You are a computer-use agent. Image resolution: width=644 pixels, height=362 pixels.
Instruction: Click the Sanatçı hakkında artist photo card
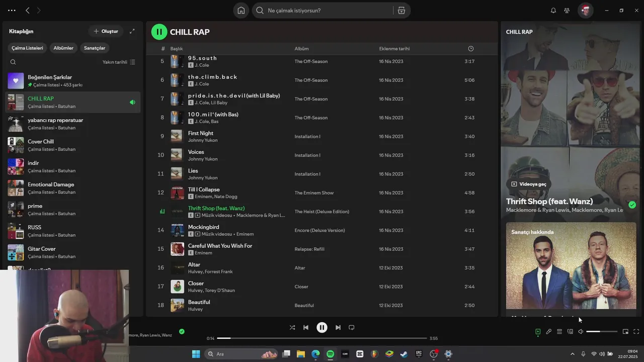click(571, 266)
